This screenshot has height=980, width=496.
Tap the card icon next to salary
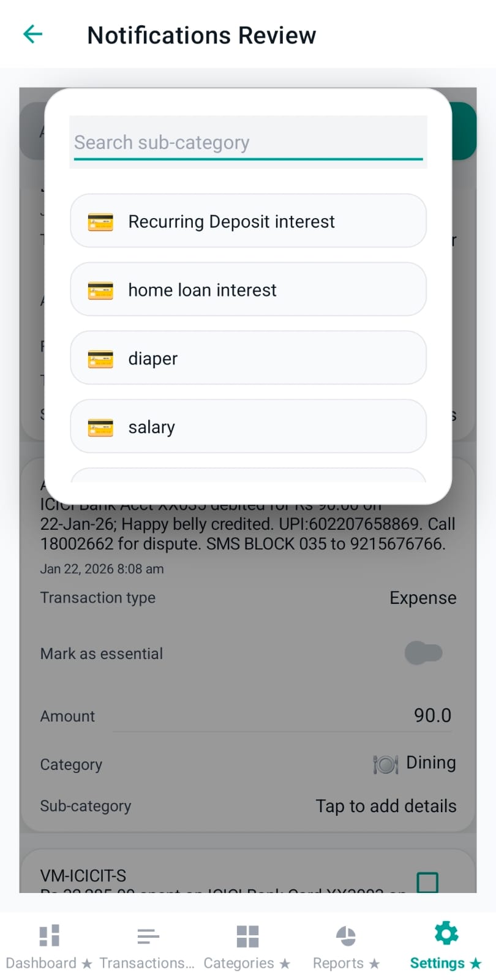coord(100,428)
